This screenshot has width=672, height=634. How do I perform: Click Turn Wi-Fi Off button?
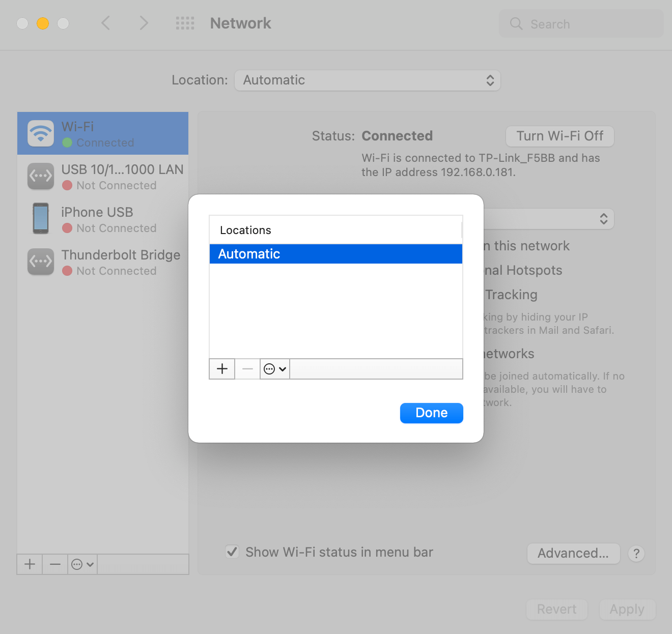tap(559, 136)
